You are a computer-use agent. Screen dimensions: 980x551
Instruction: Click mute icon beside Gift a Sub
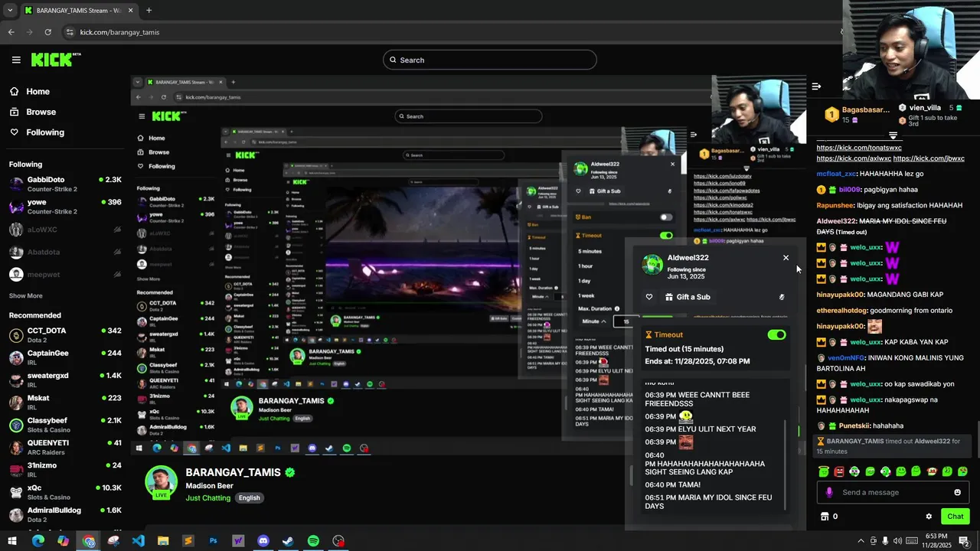tap(781, 297)
